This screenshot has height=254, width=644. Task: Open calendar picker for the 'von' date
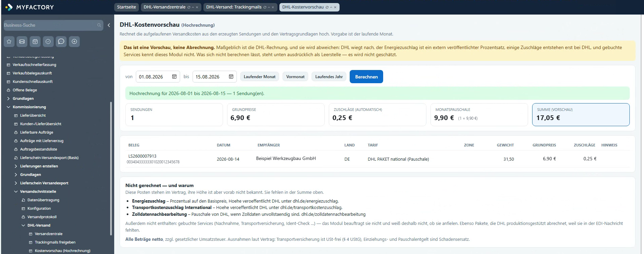pyautogui.click(x=174, y=77)
